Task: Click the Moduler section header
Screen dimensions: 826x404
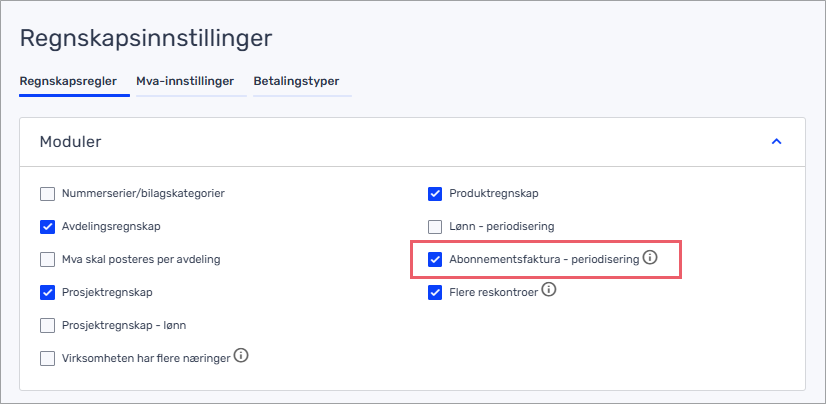Action: click(x=412, y=142)
